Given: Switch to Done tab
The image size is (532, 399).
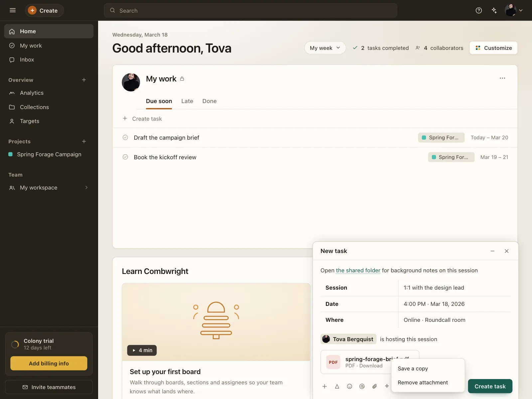Looking at the screenshot, I should click(x=209, y=101).
